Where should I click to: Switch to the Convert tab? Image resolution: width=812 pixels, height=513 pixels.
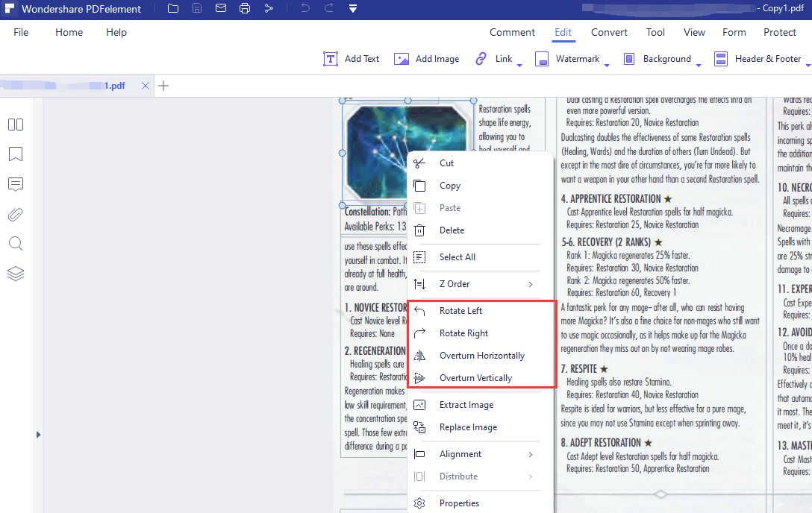coord(609,32)
